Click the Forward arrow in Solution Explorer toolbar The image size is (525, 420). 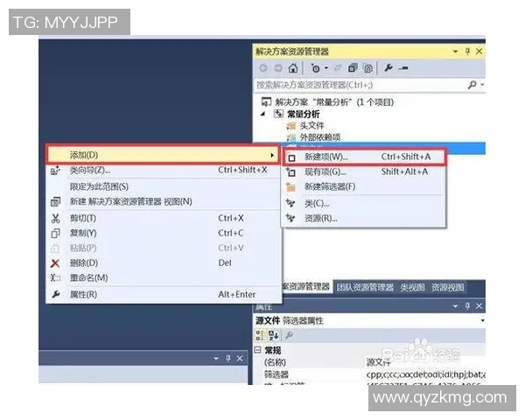point(278,68)
